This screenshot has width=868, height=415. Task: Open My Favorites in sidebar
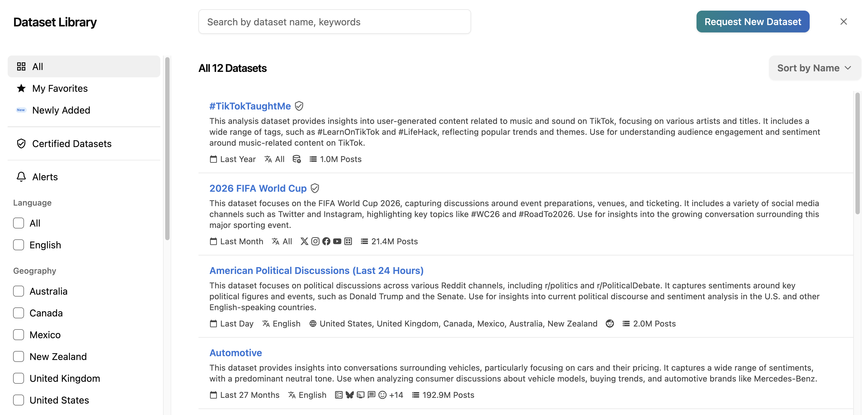tap(84, 89)
